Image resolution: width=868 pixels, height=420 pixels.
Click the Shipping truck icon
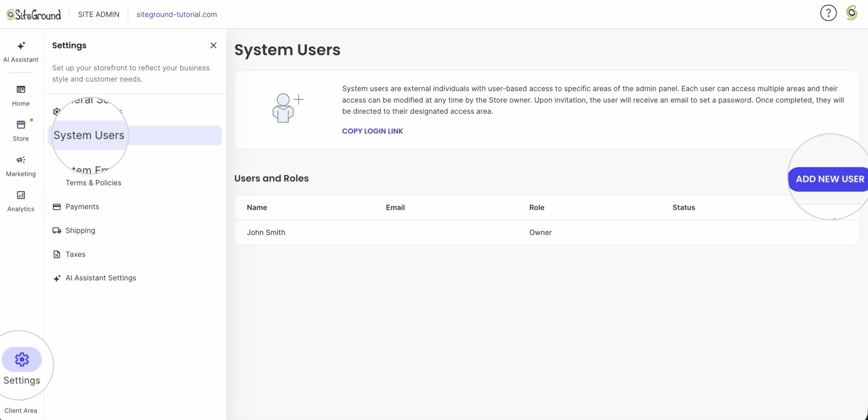pos(57,231)
